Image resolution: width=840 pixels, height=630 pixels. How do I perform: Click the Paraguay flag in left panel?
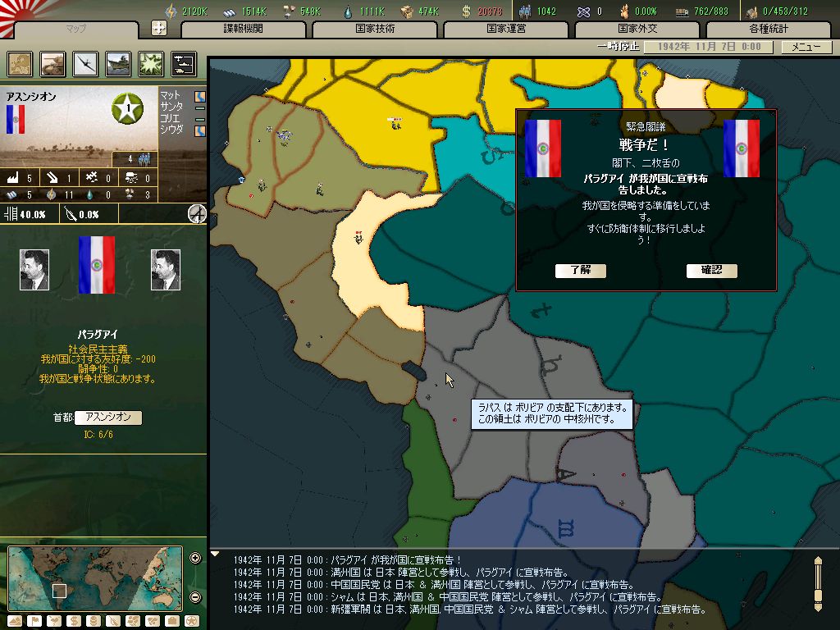pos(97,265)
